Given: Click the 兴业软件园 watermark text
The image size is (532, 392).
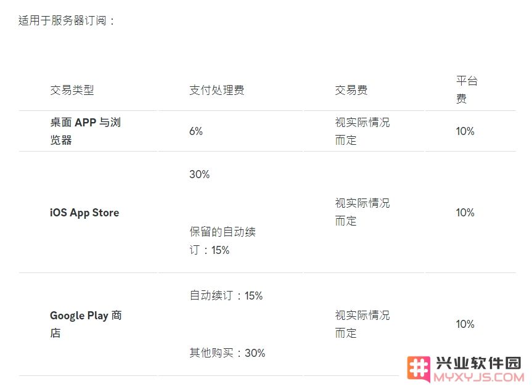Looking at the screenshot, I should [478, 363].
